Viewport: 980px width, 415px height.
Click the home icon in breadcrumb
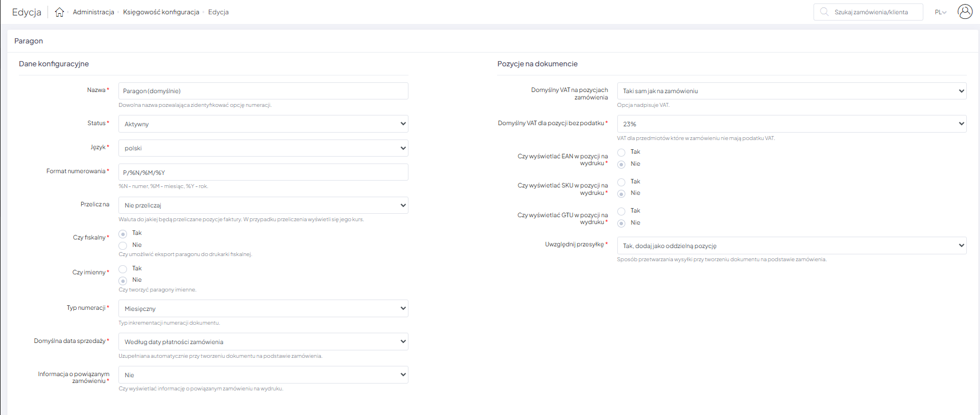point(59,12)
